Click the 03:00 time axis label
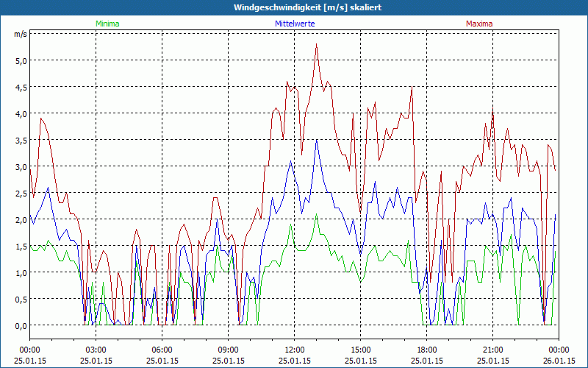Viewport: 588px width, 368px height. pos(96,350)
